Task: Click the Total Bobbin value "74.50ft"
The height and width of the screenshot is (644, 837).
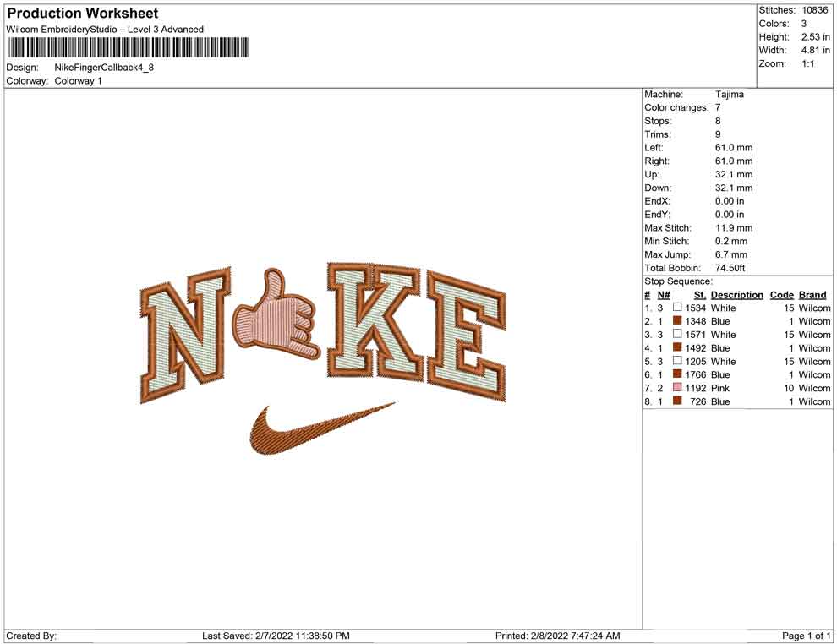Action: click(x=730, y=267)
